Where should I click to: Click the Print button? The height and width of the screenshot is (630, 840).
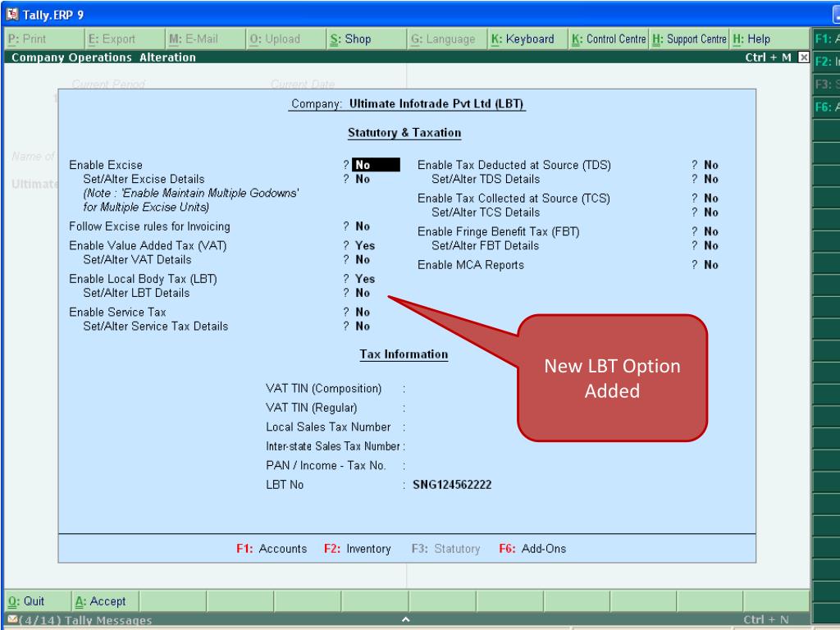point(44,39)
